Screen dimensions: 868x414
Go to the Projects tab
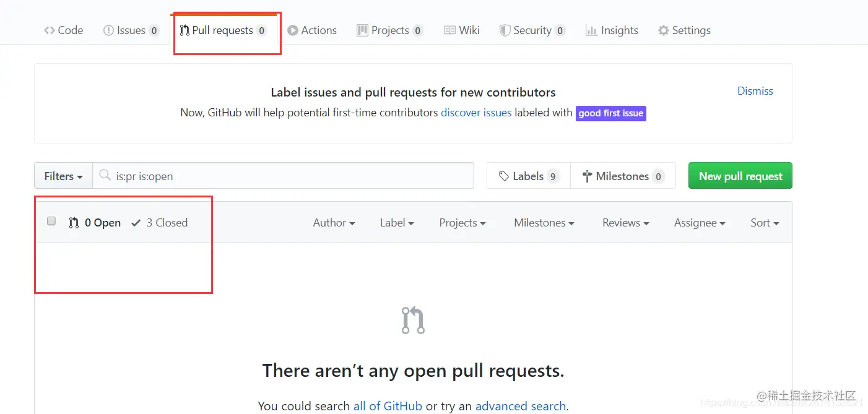click(390, 30)
